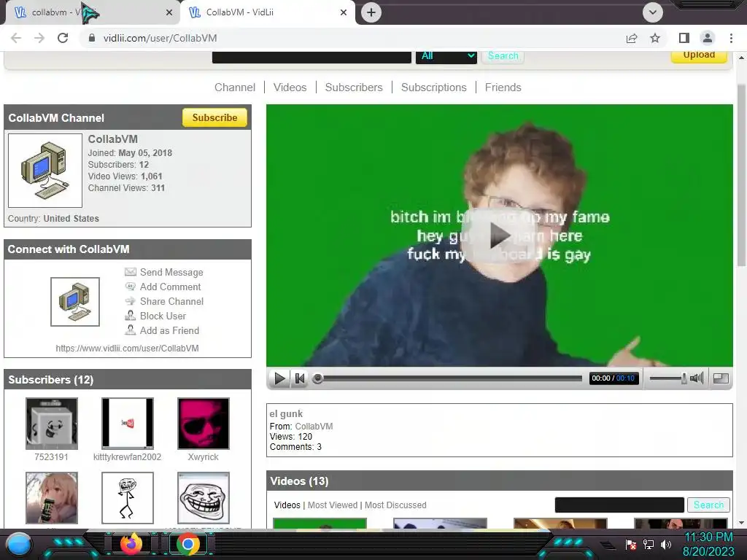The height and width of the screenshot is (560, 747).
Task: Adjust the player volume slider
Action: [x=668, y=378]
